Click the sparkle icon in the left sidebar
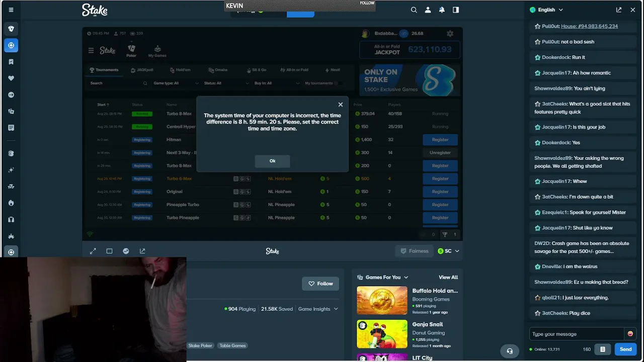This screenshot has width=644, height=362. point(11,170)
